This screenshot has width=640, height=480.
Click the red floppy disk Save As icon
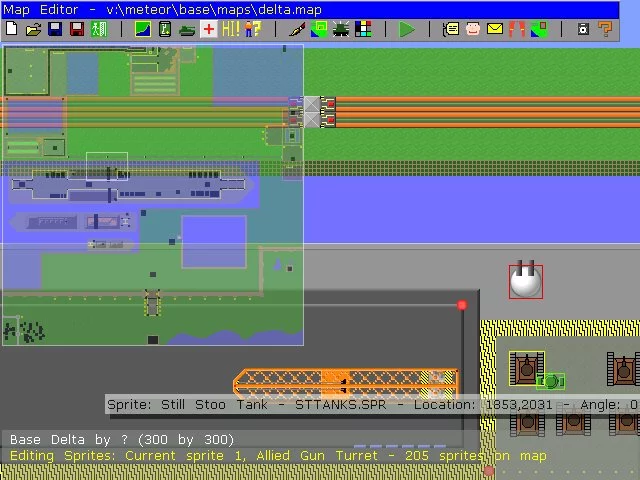[x=77, y=29]
